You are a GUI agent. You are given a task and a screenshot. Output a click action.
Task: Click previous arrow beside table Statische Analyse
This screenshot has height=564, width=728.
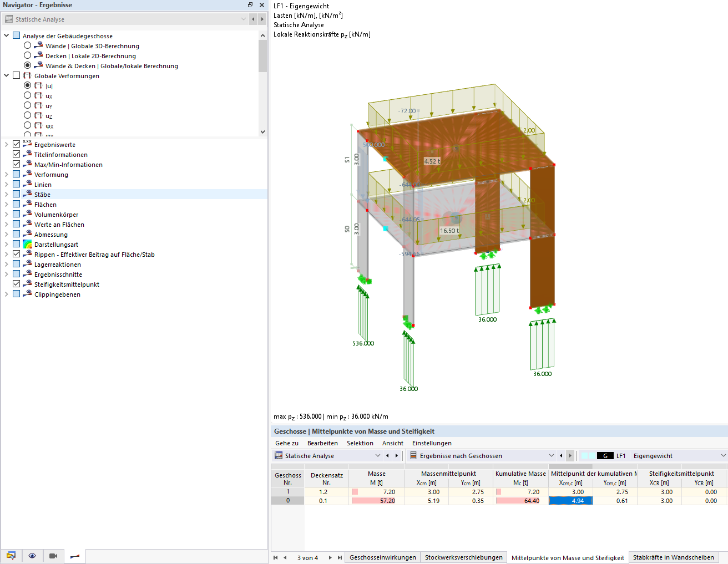click(x=387, y=455)
